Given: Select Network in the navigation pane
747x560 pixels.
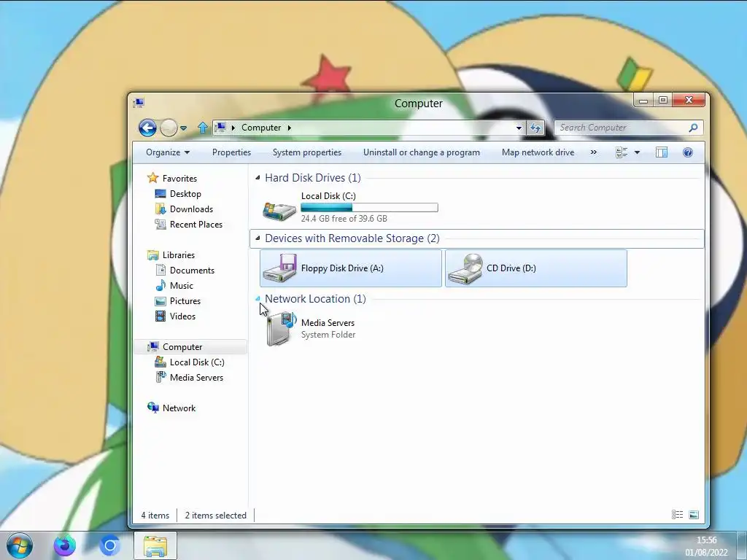Looking at the screenshot, I should pos(179,408).
